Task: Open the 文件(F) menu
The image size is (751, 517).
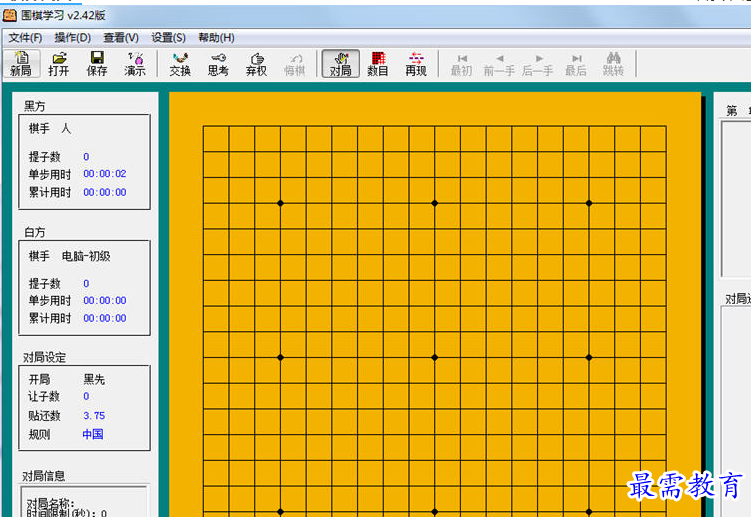Action: point(25,38)
